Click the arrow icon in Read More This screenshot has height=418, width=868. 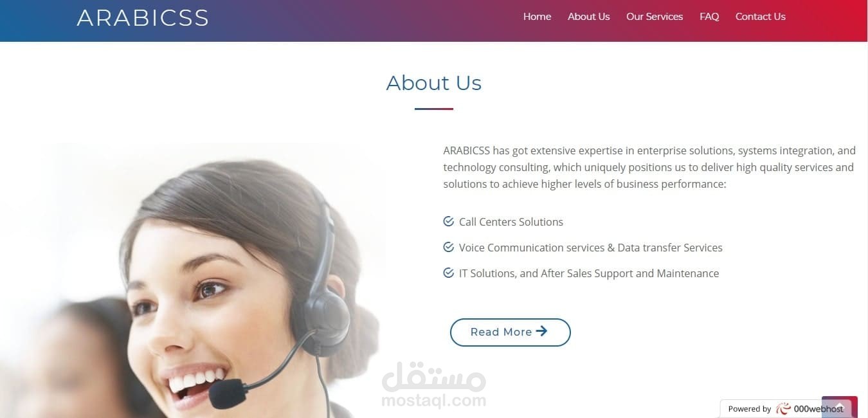[541, 331]
